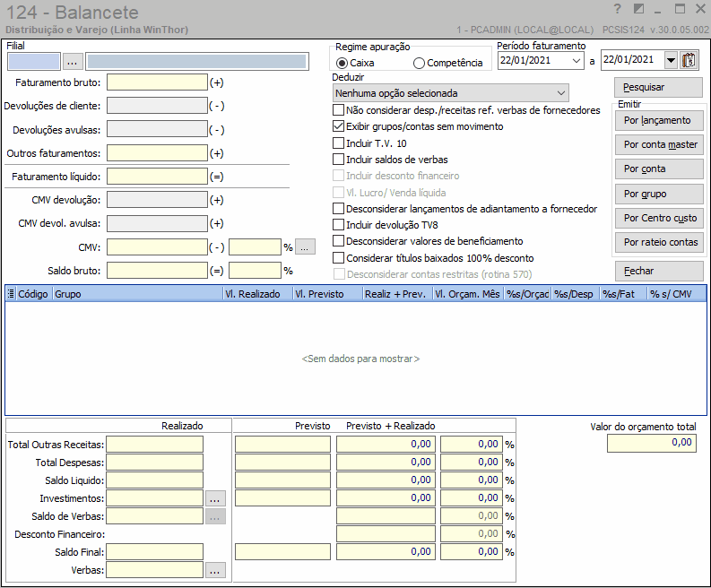Click the %s/Fat column header
Viewport: 711px width, 588px height.
[x=623, y=294]
